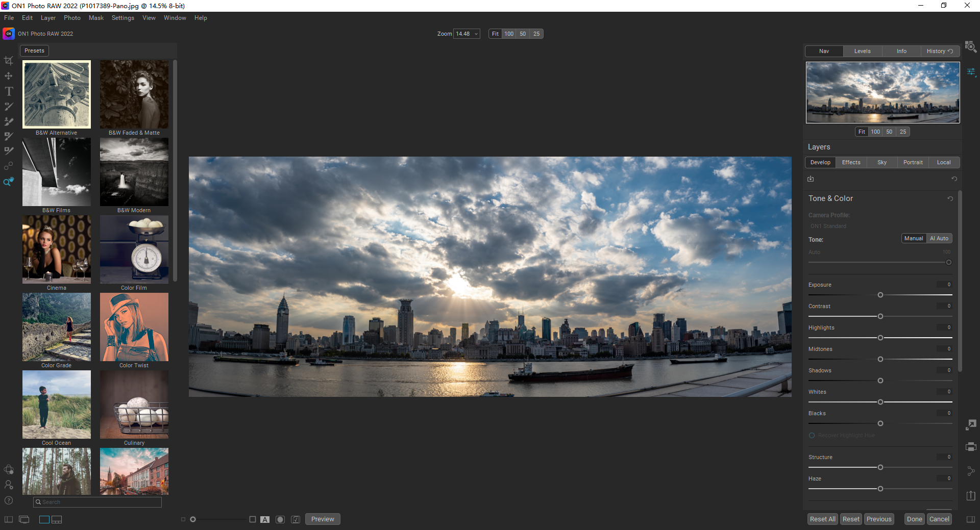Switch Tone mode to AI Auto
This screenshot has height=530, width=980.
point(939,238)
